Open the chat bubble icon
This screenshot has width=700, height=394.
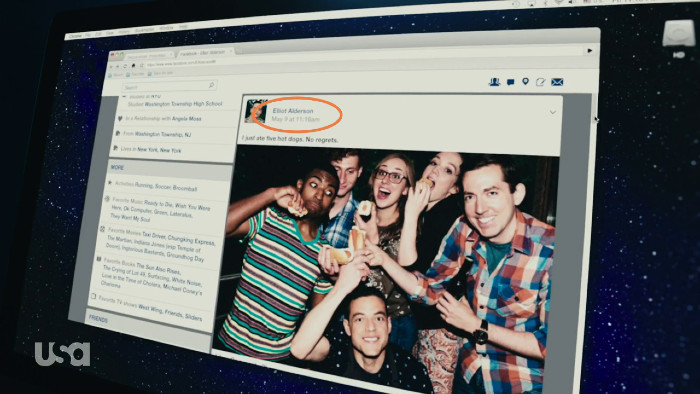tap(511, 82)
